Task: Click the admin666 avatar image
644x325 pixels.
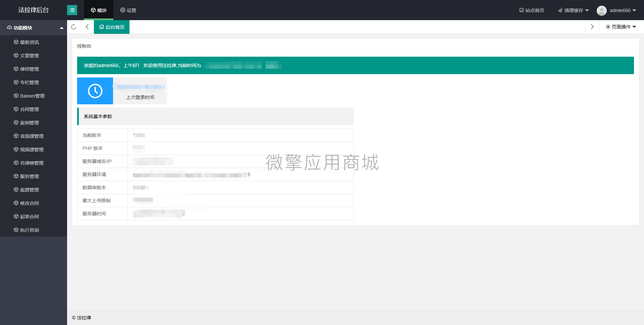Action: coord(602,10)
